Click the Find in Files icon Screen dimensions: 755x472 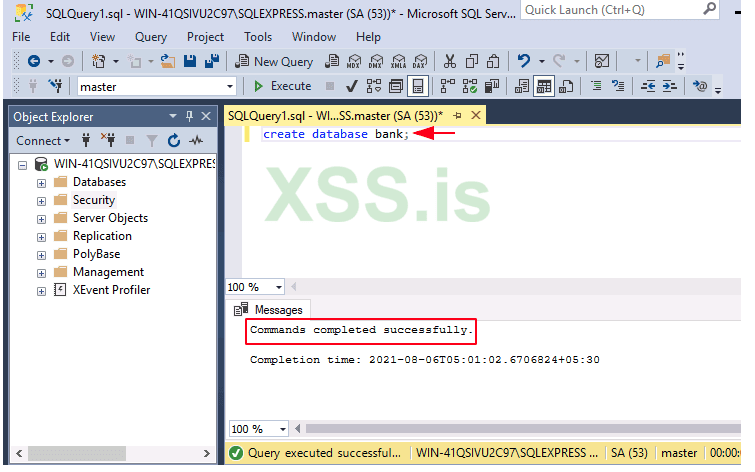(663, 61)
